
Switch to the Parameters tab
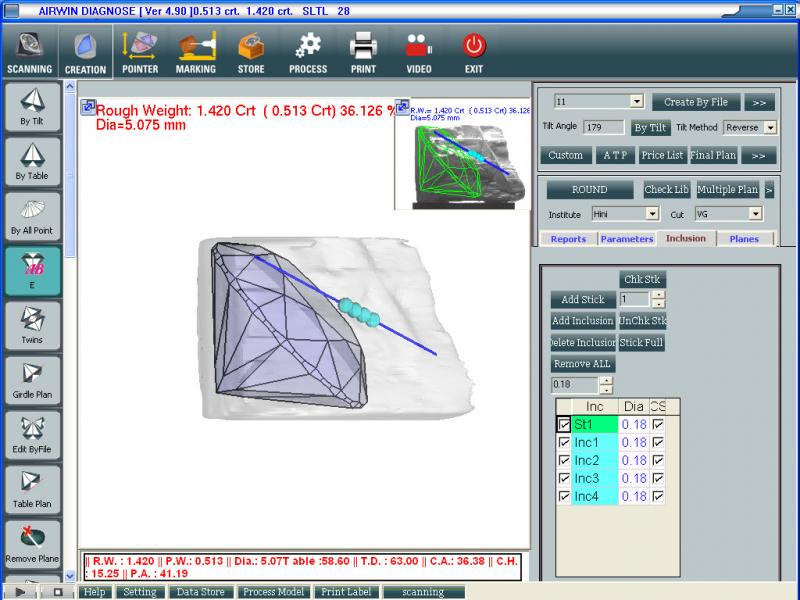click(x=626, y=239)
